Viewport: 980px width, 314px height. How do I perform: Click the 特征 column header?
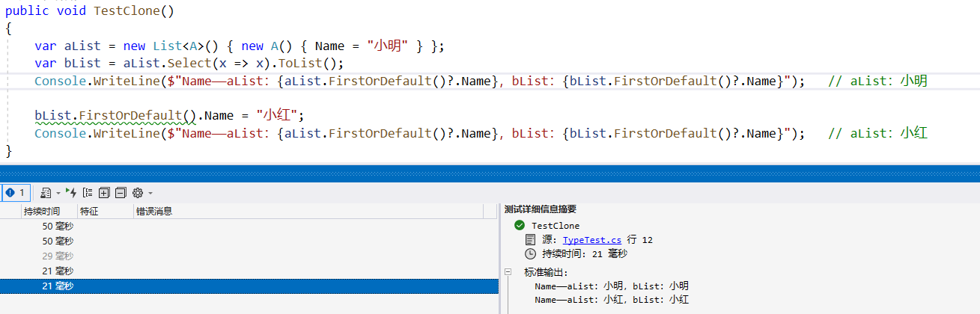[90, 212]
